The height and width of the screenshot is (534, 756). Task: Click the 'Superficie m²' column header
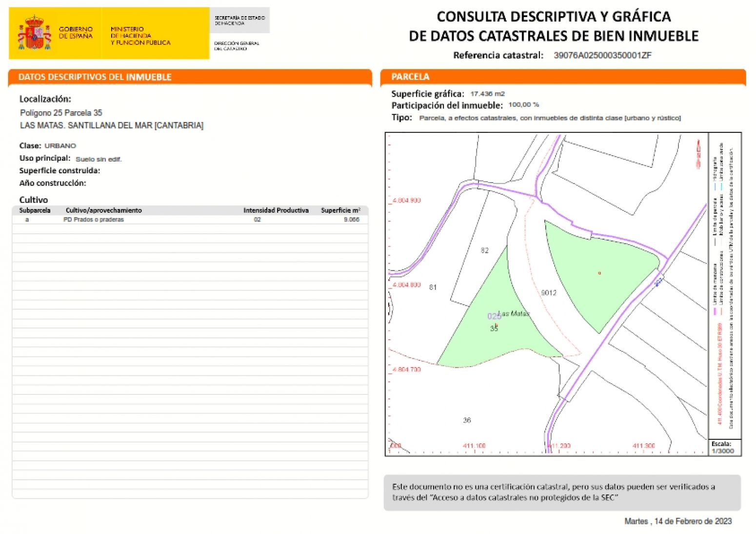340,210
